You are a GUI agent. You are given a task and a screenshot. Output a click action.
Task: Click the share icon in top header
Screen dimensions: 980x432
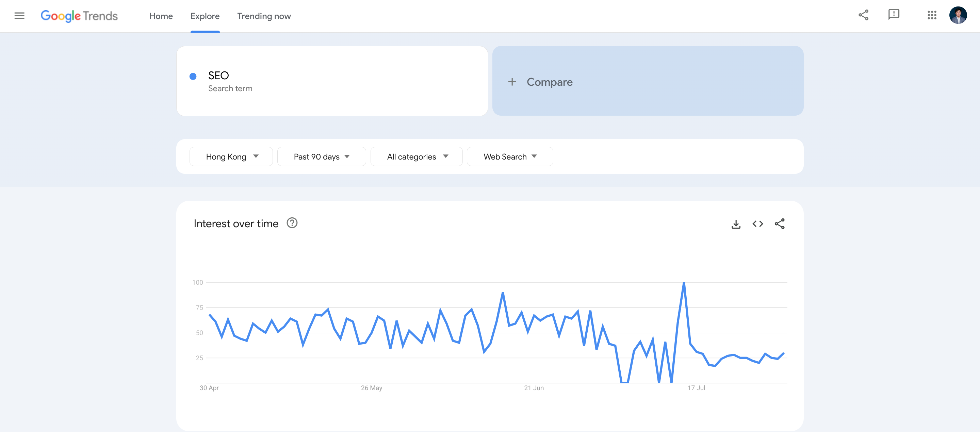tap(863, 15)
